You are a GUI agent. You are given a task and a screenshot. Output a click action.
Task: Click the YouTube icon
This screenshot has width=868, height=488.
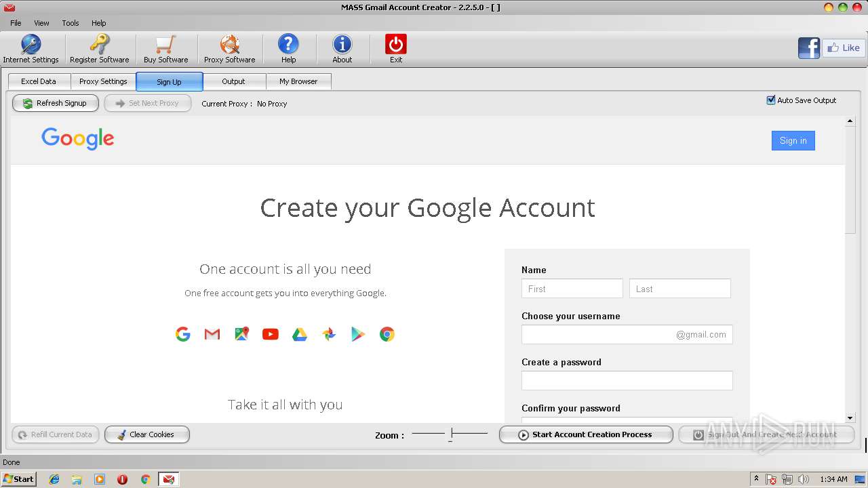point(271,334)
